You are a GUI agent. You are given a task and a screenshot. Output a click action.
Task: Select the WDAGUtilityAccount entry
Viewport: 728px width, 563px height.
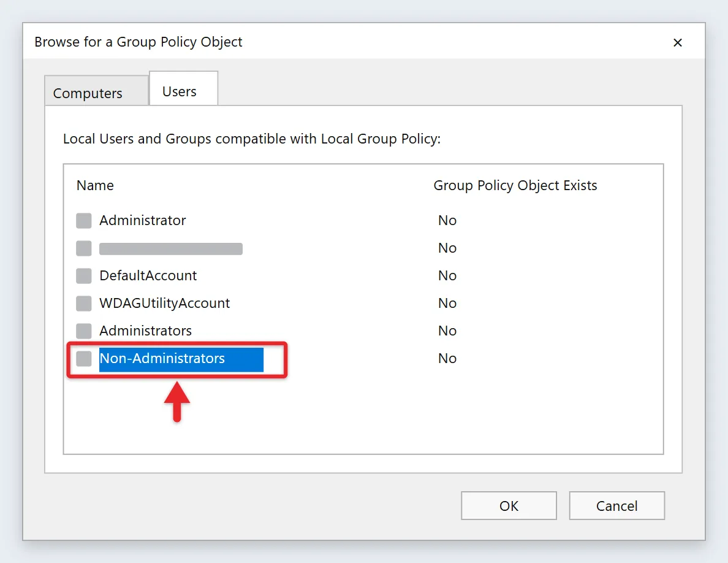(165, 304)
